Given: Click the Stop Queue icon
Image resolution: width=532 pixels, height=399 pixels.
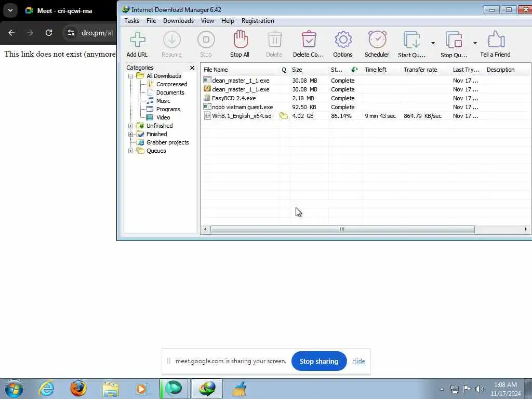Looking at the screenshot, I should tap(454, 39).
